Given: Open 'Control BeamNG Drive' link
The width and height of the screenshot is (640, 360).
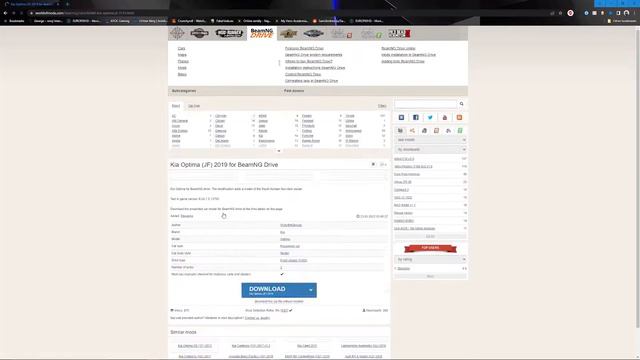Looking at the screenshot, I should point(303,74).
